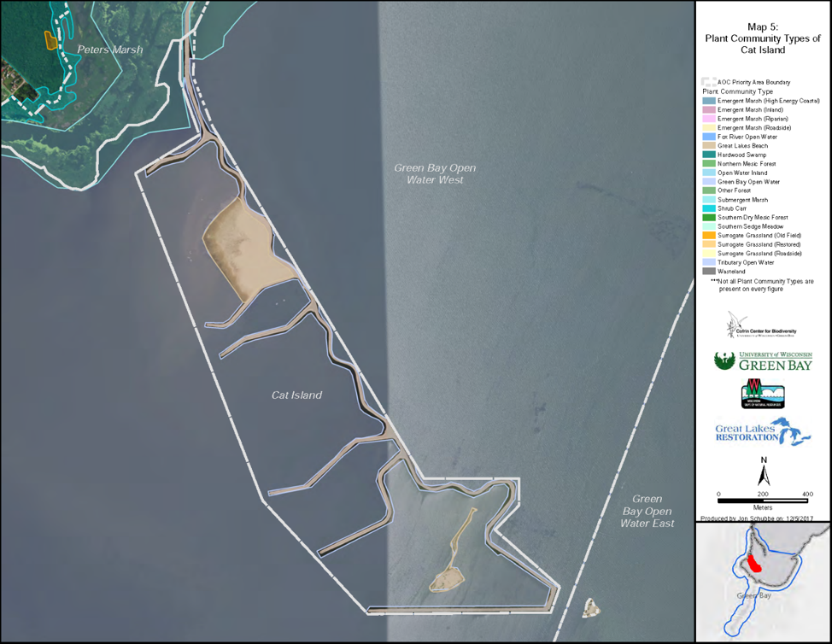
Task: Click the small islet southeast of Cat Island
Action: point(591,608)
